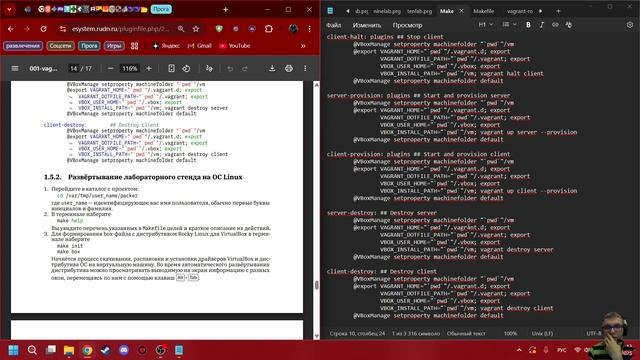Click Unix (LF) line ending indicator
This screenshot has height=360, width=640.
(x=542, y=333)
